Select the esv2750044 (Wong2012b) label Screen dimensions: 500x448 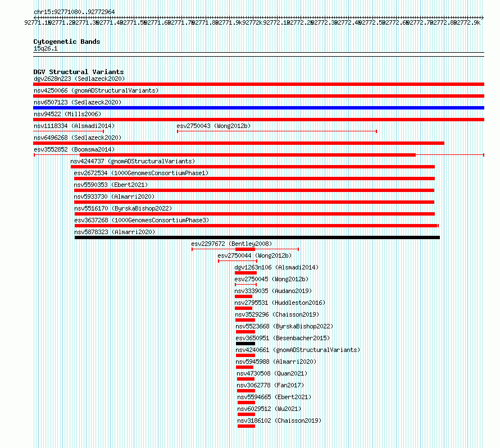point(254,255)
